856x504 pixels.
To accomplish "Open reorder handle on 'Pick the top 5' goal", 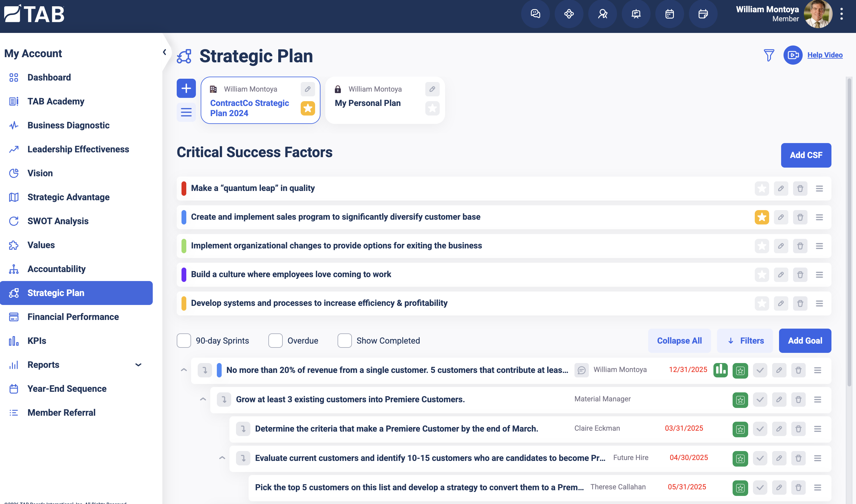I will 818,488.
